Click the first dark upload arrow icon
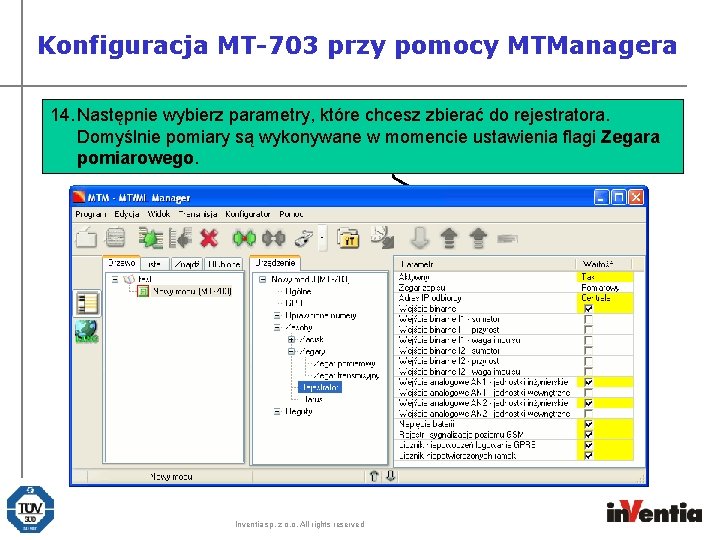 click(x=449, y=238)
